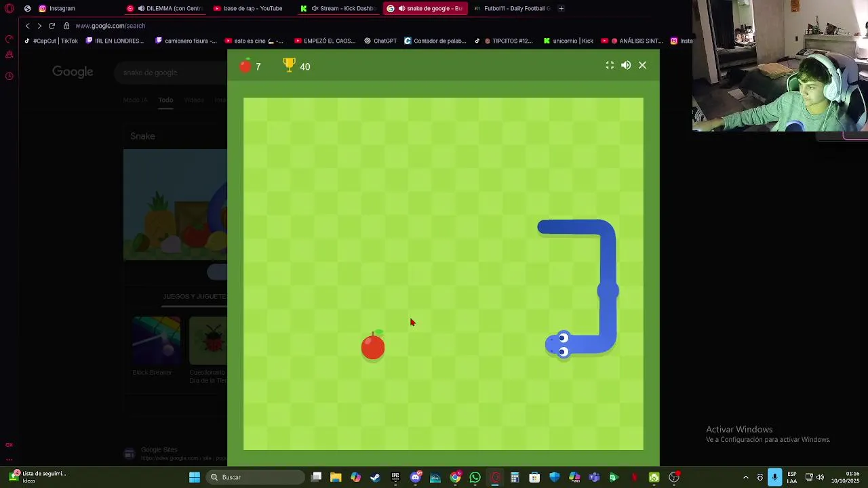Switch to Stream Kick Dashboard tab

tap(339, 8)
